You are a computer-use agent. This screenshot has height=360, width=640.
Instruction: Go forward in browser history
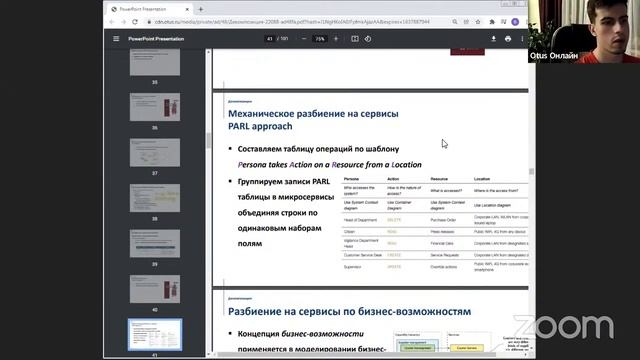tap(123, 22)
